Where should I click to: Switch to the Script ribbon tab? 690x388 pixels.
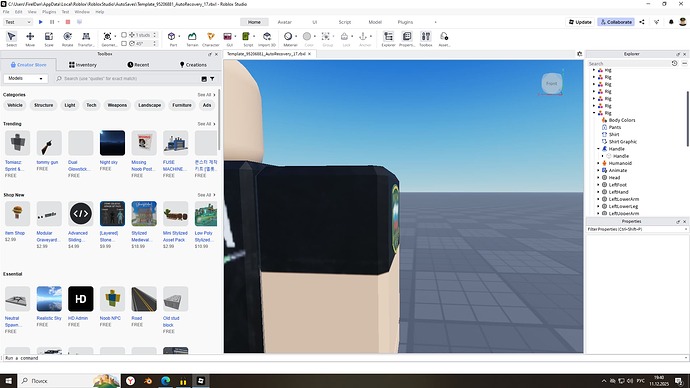(x=345, y=22)
